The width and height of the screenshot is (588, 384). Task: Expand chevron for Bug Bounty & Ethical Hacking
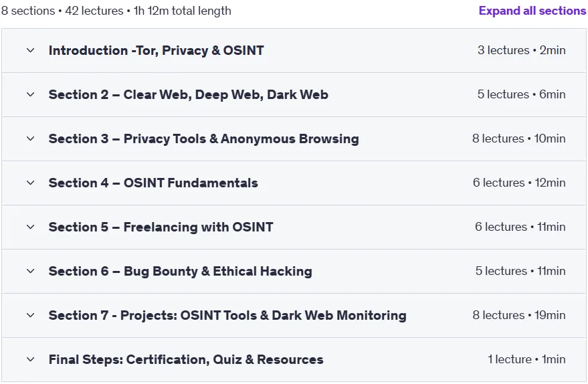coord(30,271)
